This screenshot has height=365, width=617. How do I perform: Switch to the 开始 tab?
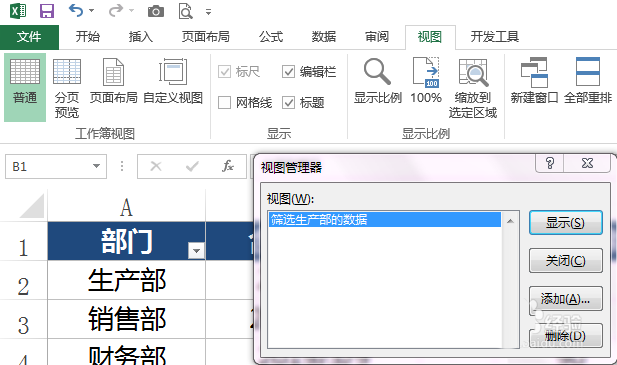(x=87, y=37)
